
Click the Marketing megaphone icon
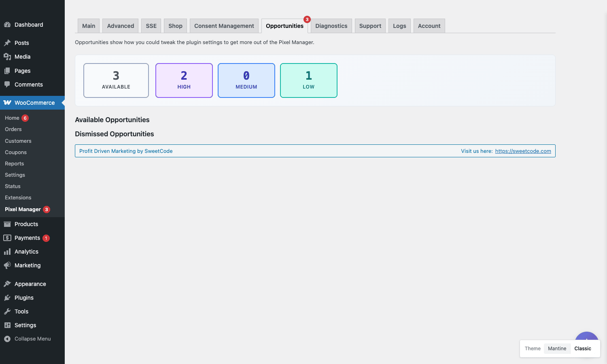[x=7, y=265]
